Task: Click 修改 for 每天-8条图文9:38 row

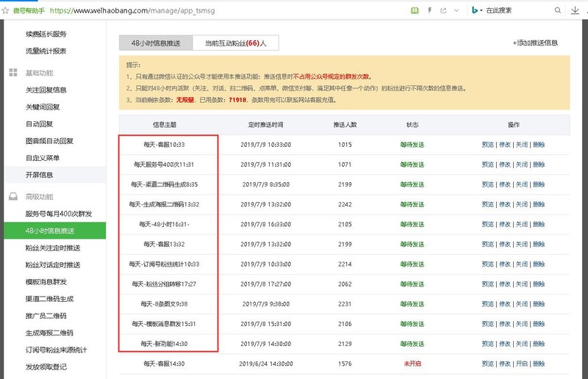Action: tap(505, 303)
